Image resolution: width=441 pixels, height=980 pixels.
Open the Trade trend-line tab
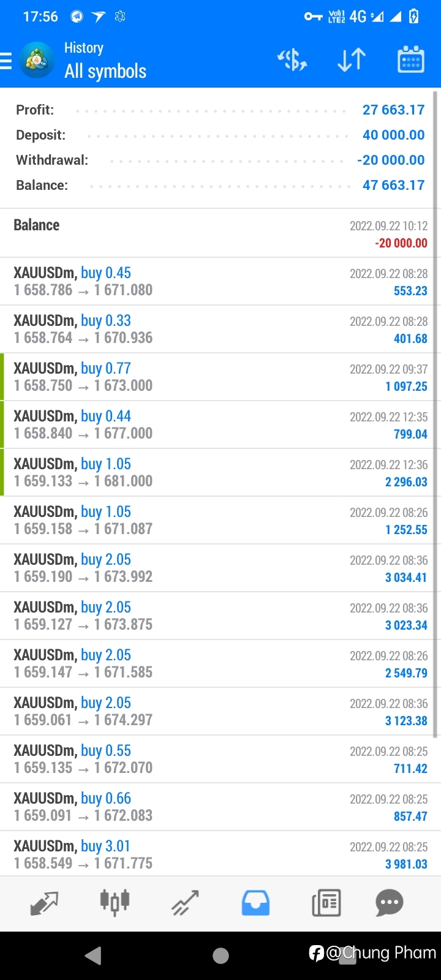(185, 903)
